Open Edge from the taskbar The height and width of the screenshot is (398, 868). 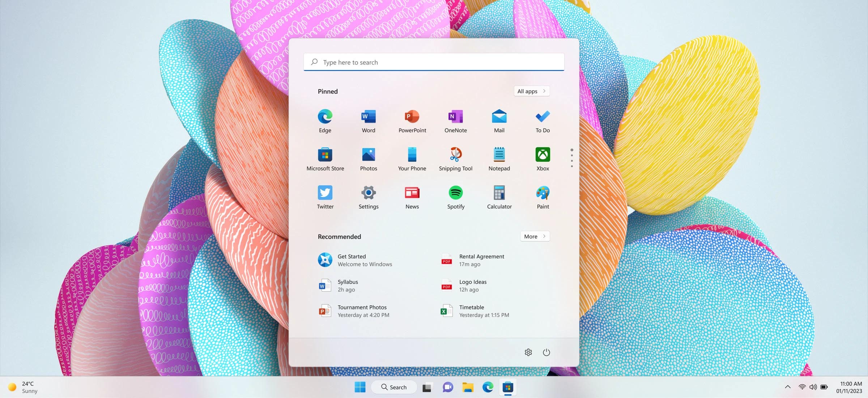tap(488, 387)
